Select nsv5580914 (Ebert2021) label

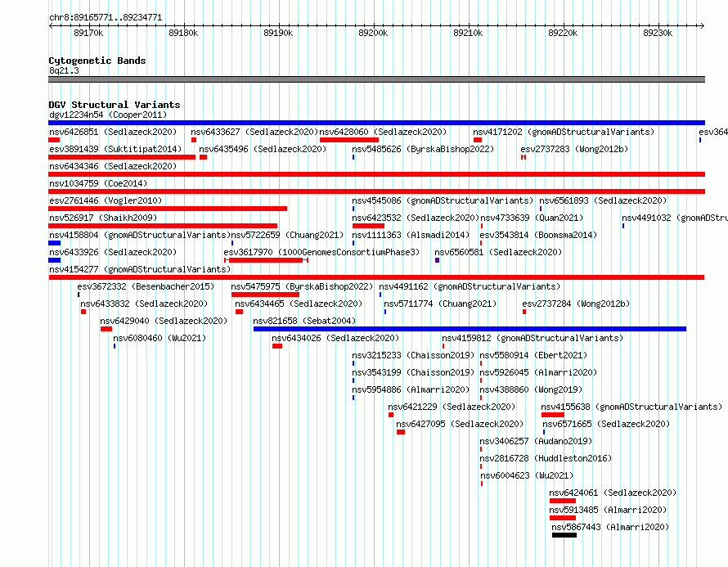(533, 355)
